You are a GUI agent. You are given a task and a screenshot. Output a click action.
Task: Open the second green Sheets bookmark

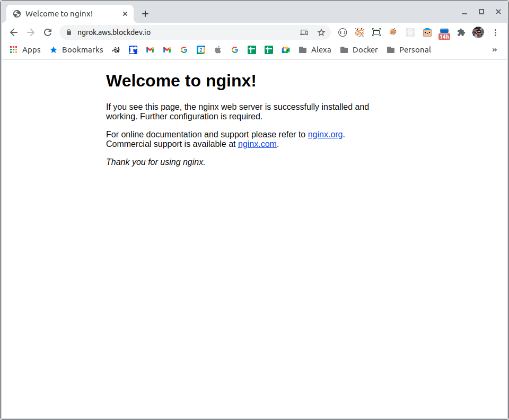coord(268,50)
